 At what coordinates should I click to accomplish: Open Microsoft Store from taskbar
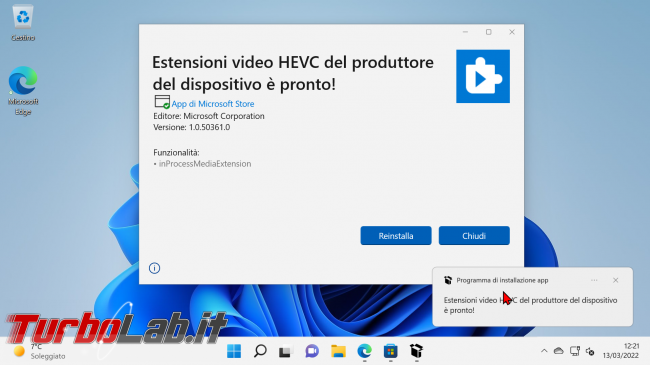(390, 351)
